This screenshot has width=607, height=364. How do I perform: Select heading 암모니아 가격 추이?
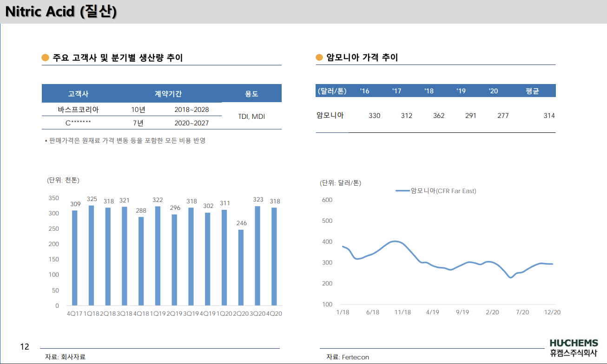[363, 58]
